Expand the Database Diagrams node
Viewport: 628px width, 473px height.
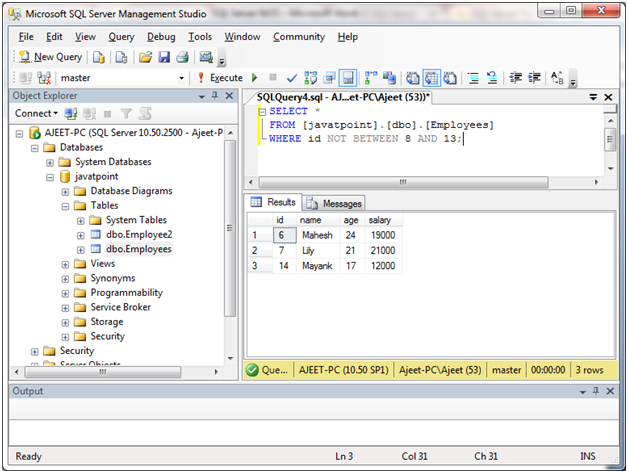pyautogui.click(x=65, y=192)
